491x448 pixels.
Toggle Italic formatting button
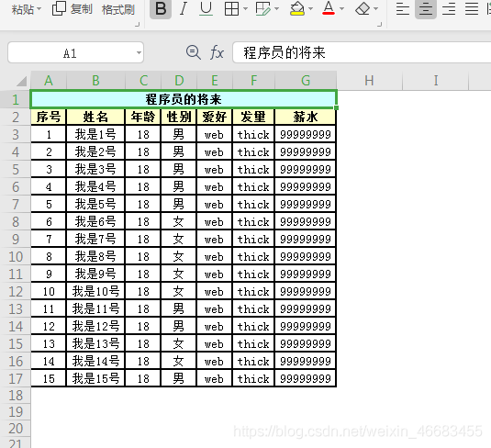point(184,9)
